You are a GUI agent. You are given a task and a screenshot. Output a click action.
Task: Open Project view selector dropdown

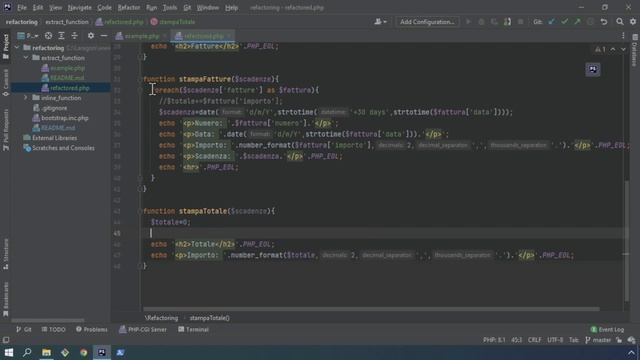[x=28, y=36]
